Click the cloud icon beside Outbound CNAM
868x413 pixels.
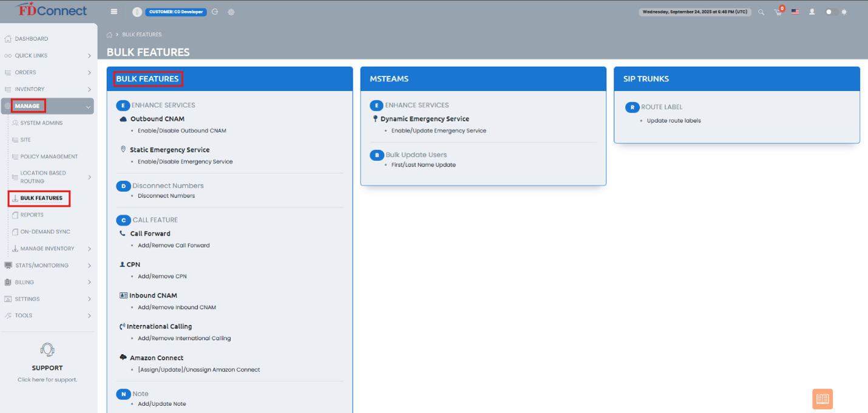point(123,119)
